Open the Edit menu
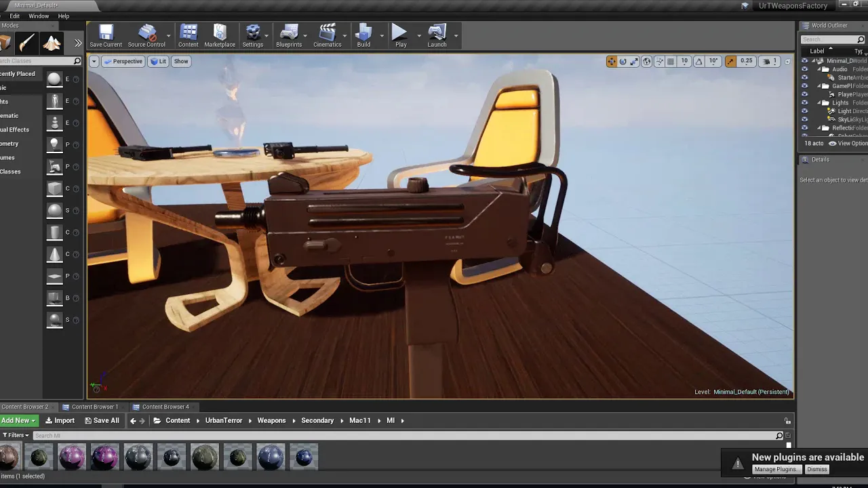Image resolution: width=868 pixels, height=488 pixels. click(14, 16)
